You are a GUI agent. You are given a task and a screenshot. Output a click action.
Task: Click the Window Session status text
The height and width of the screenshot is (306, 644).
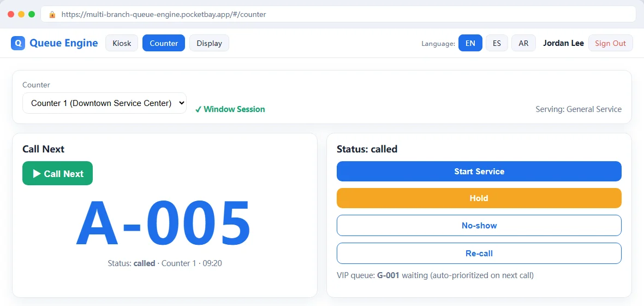pyautogui.click(x=230, y=109)
